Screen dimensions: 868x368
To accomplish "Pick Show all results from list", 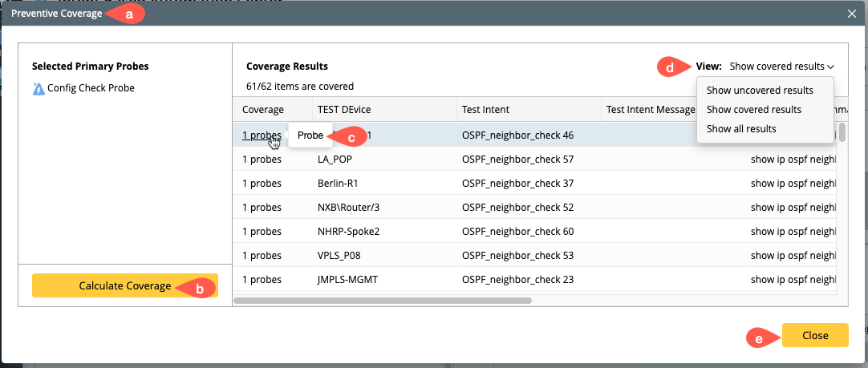I will coord(741,129).
